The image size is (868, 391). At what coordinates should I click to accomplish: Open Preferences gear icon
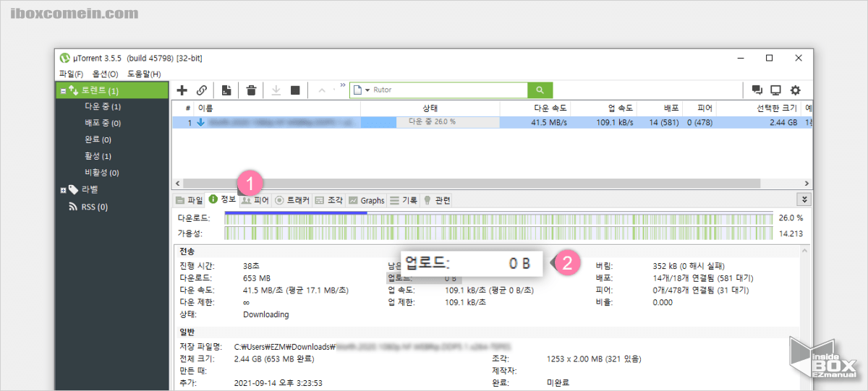(795, 90)
